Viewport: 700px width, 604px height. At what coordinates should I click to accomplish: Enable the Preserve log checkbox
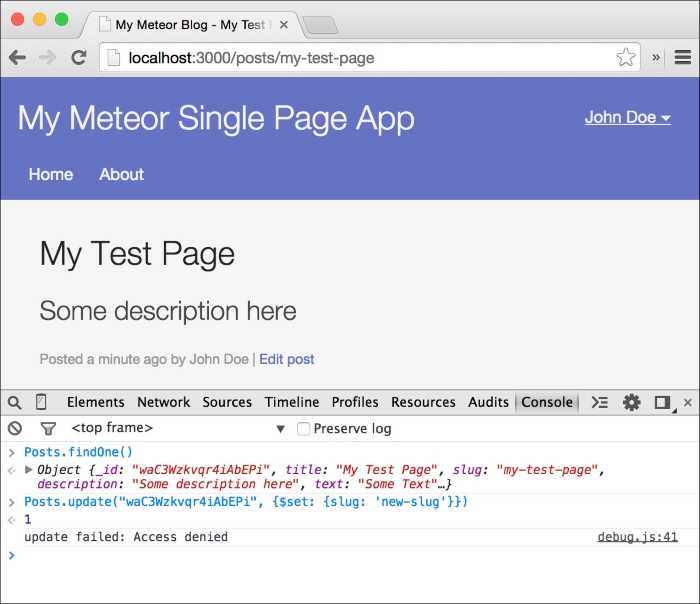pyautogui.click(x=303, y=429)
